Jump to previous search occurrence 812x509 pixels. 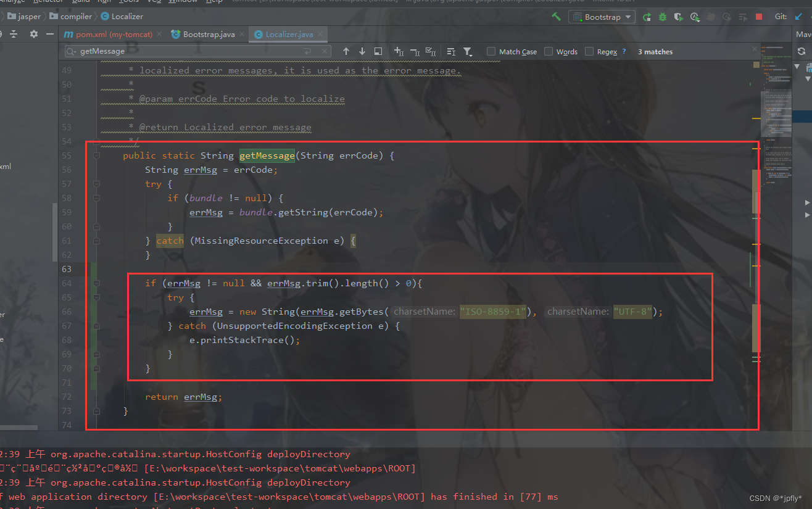click(346, 52)
